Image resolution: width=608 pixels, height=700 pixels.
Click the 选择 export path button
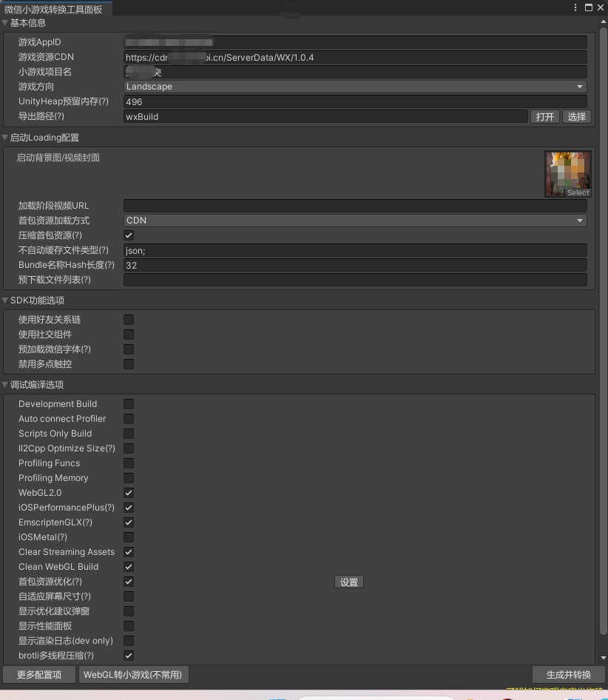577,116
